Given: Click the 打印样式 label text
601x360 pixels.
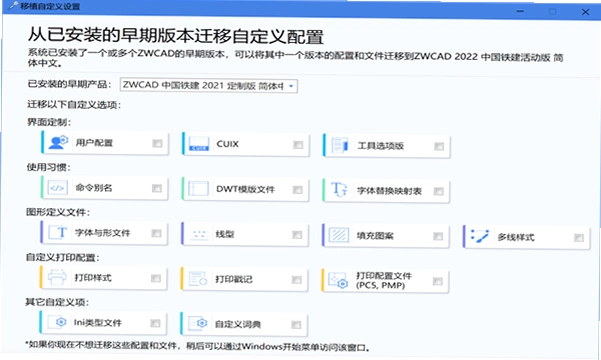Looking at the screenshot, I should [x=93, y=278].
